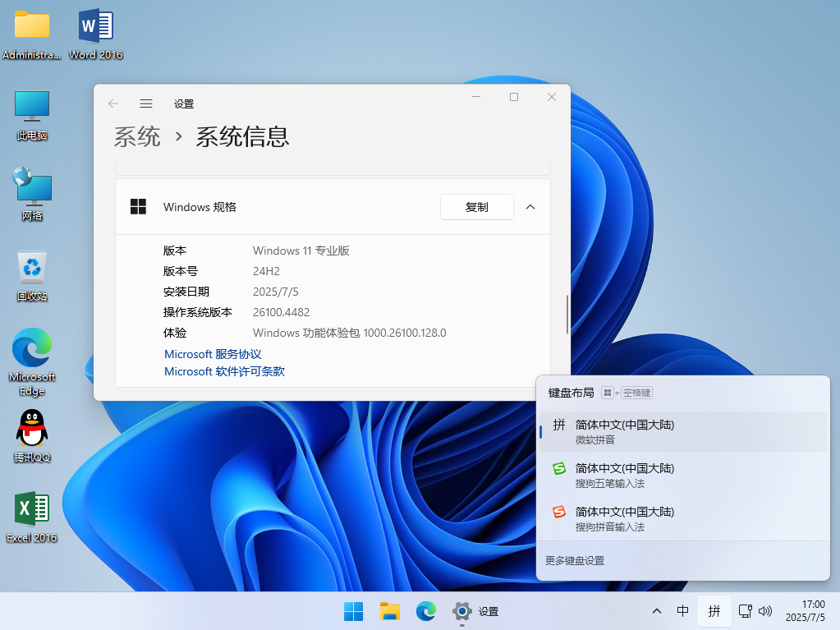Viewport: 840px width, 630px height.
Task: Click the 键盘布局 header text
Action: [571, 393]
